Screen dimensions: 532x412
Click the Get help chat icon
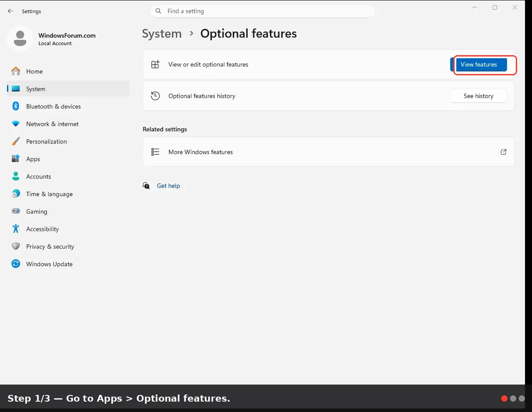[146, 186]
